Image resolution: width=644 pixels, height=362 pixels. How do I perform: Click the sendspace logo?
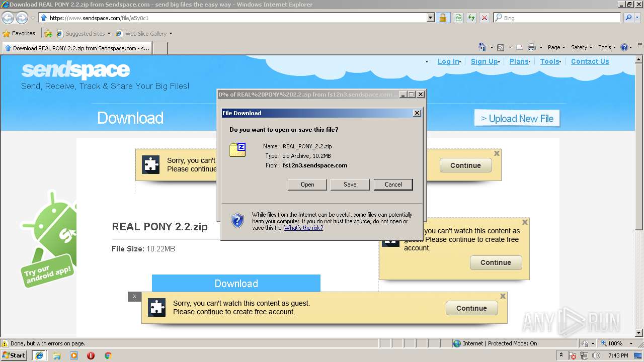tap(76, 70)
